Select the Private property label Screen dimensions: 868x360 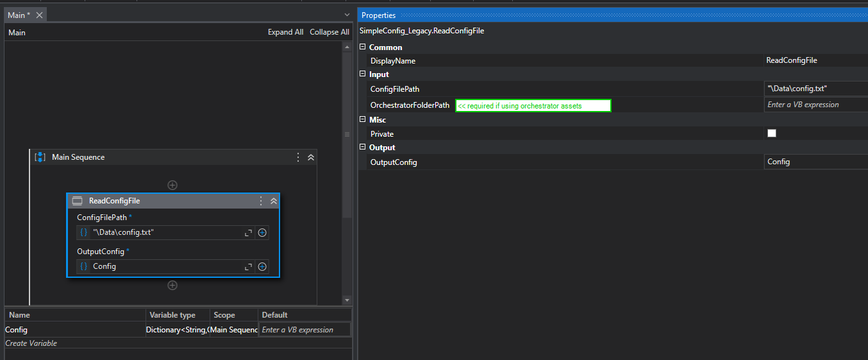pos(382,134)
